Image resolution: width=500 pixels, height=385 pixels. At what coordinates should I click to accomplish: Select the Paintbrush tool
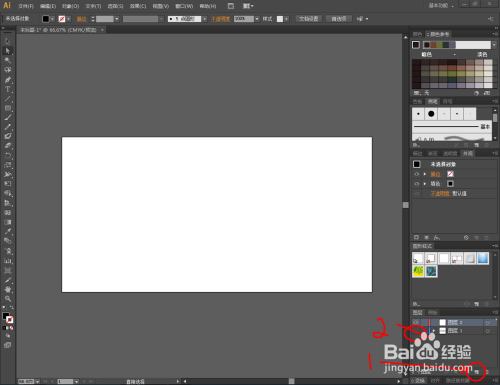point(7,117)
